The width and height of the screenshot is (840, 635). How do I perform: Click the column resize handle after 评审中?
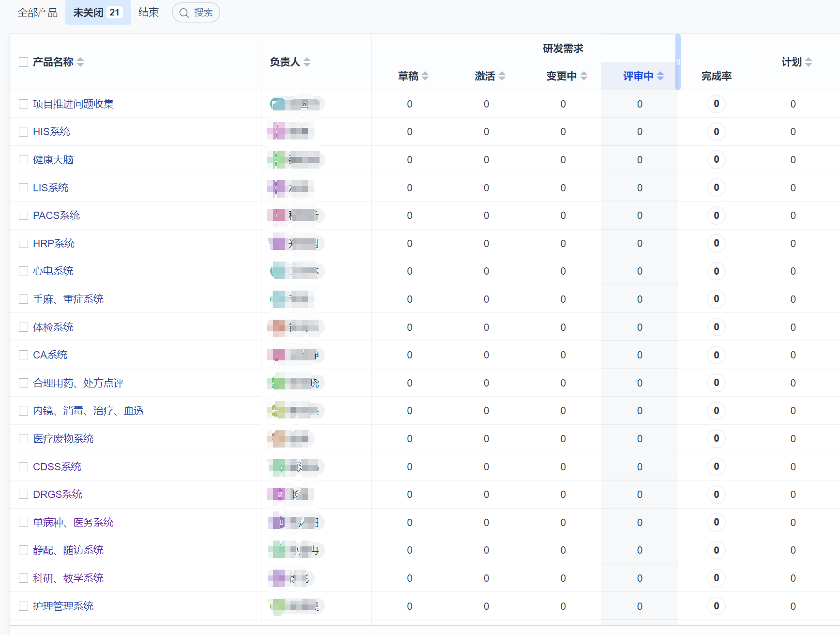(x=678, y=62)
